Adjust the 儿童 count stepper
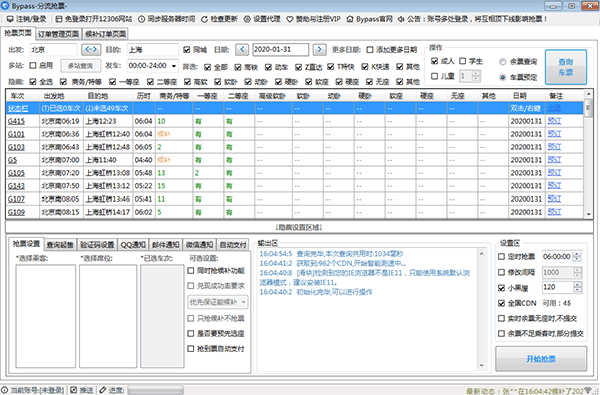This screenshot has height=395, width=600. tap(476, 76)
